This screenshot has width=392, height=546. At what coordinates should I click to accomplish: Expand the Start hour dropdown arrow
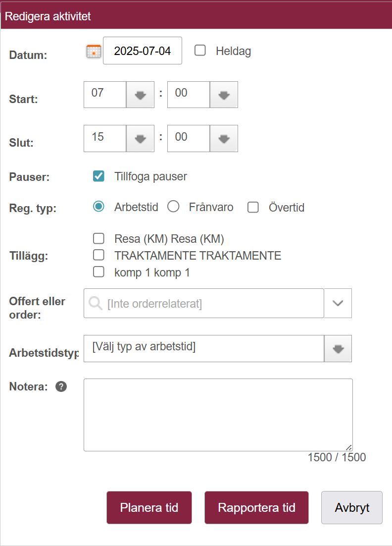tap(140, 95)
